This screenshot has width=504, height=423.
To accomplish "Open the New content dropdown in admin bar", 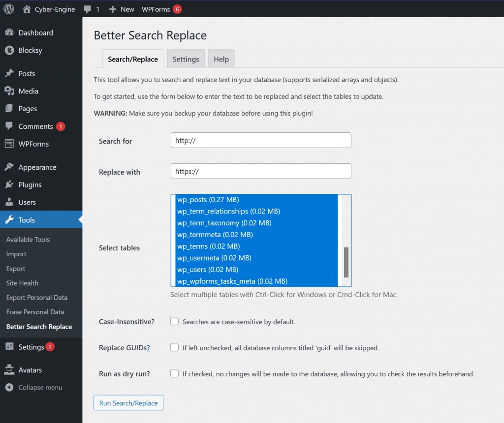I will [122, 9].
